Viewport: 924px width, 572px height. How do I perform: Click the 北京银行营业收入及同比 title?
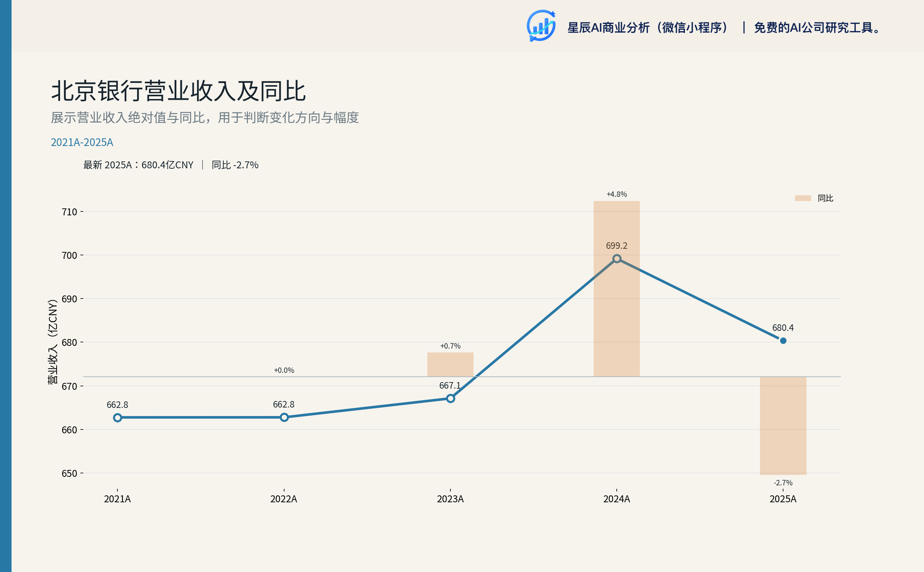[x=178, y=91]
